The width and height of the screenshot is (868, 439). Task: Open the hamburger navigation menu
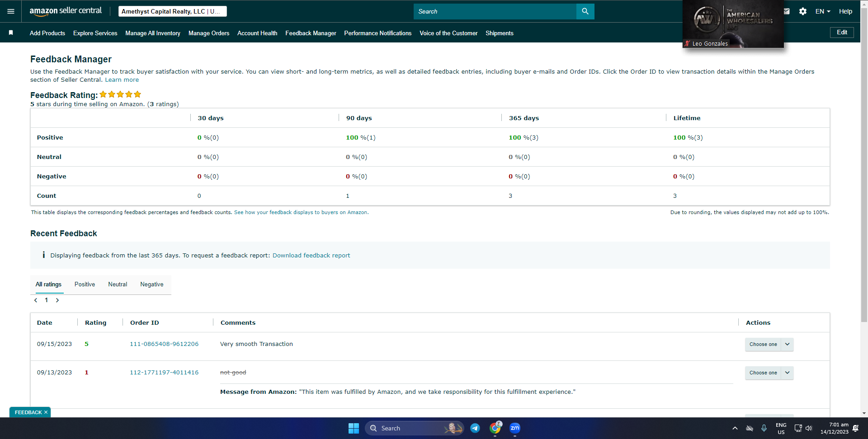pos(11,11)
